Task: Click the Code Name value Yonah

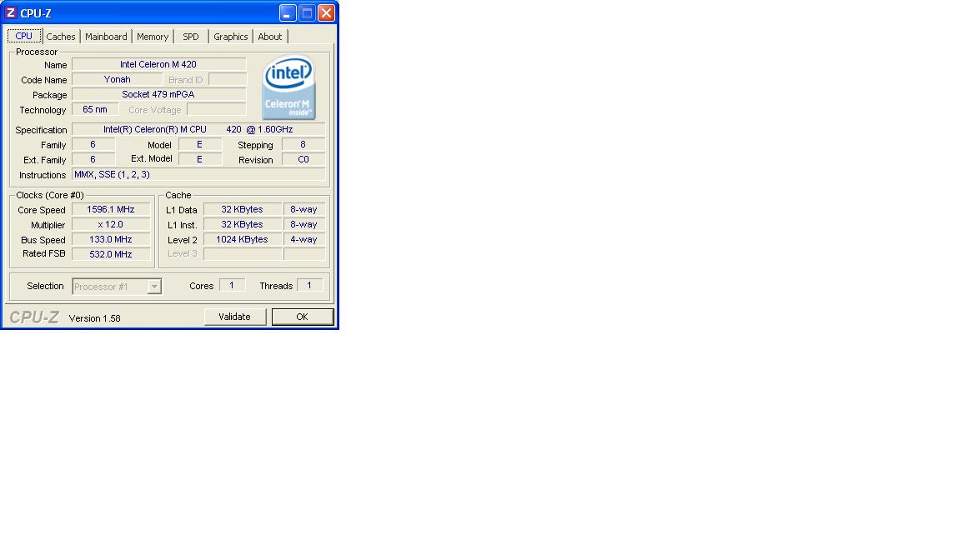Action: 118,79
